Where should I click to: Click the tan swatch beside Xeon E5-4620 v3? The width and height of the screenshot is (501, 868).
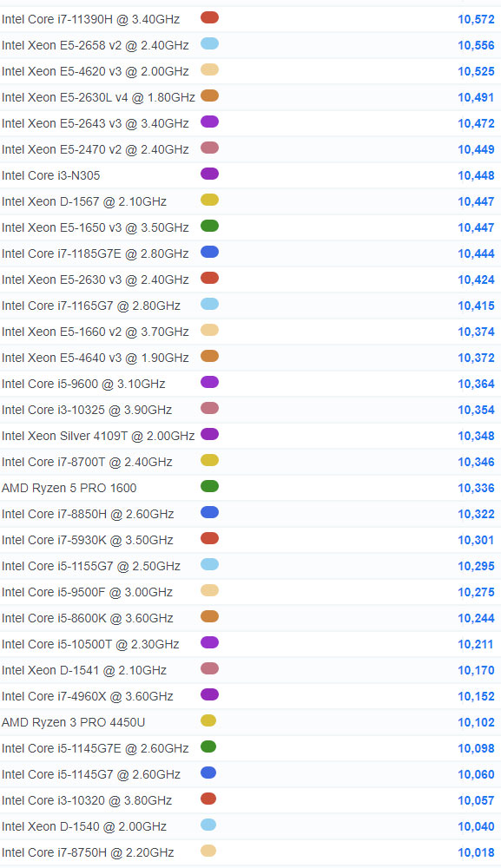pos(209,69)
